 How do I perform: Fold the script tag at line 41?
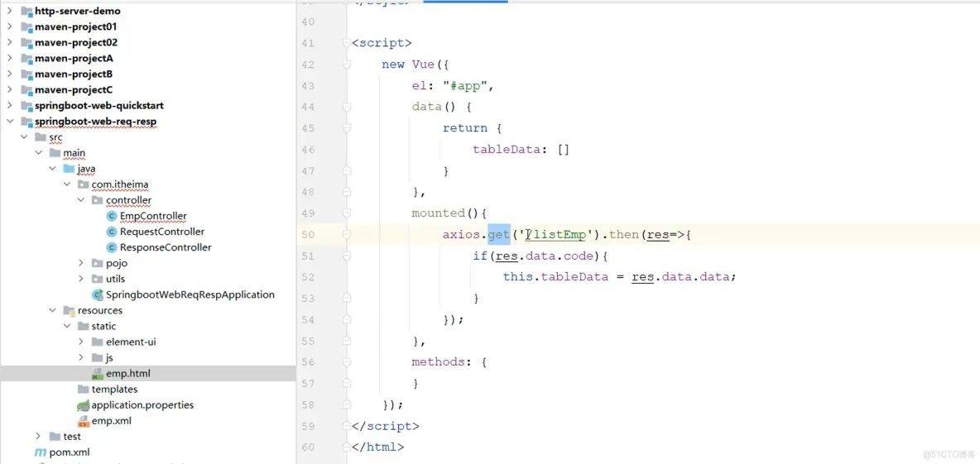(x=347, y=43)
